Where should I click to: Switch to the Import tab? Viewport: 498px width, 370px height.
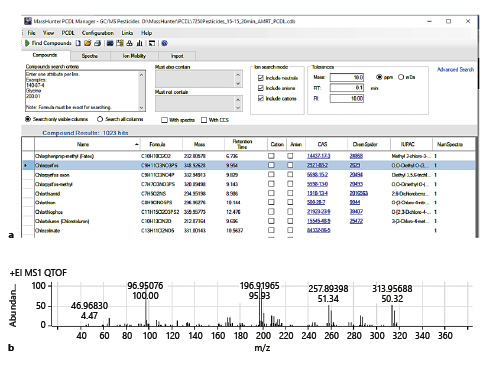pyautogui.click(x=177, y=56)
